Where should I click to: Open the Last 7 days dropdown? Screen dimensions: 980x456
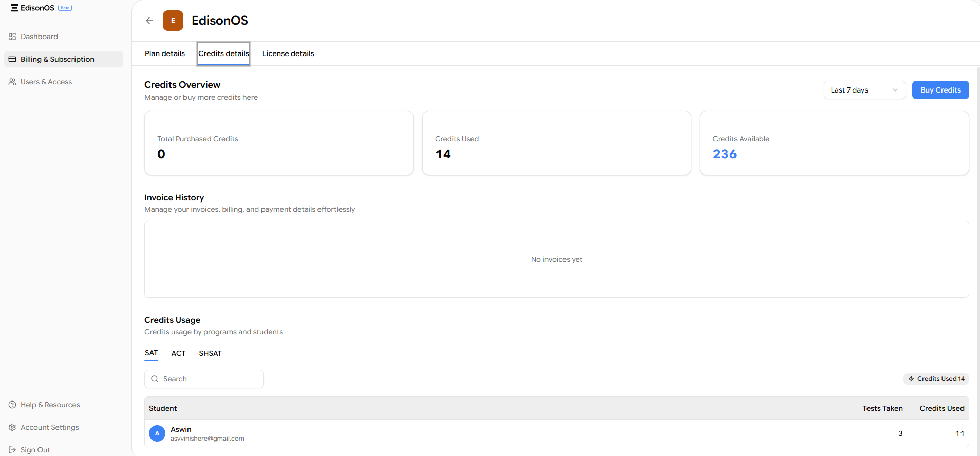click(x=864, y=90)
